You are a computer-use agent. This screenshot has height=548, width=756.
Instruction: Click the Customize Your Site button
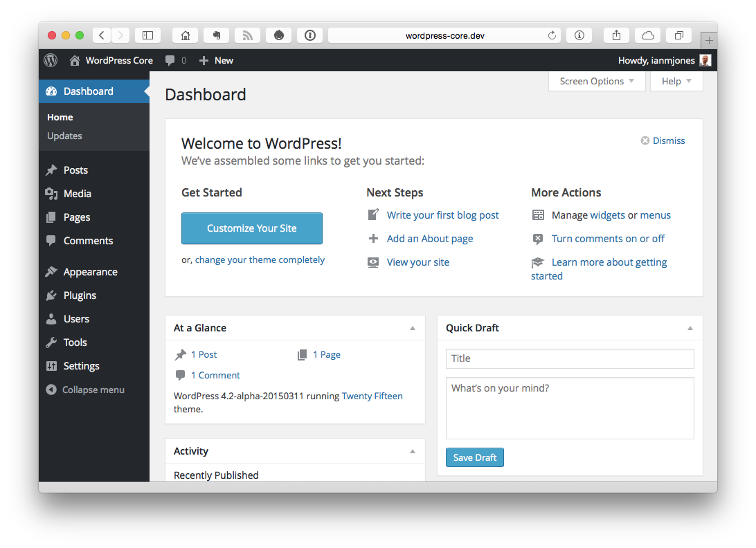[251, 228]
